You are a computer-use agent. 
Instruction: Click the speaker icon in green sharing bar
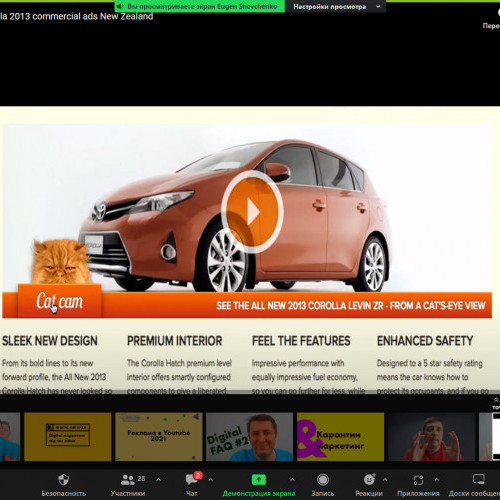[x=120, y=7]
